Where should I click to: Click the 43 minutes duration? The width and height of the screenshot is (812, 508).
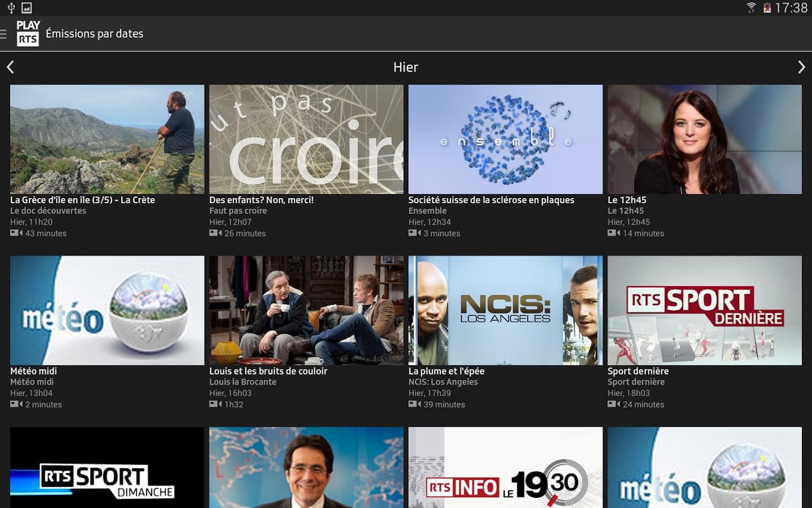tap(46, 233)
